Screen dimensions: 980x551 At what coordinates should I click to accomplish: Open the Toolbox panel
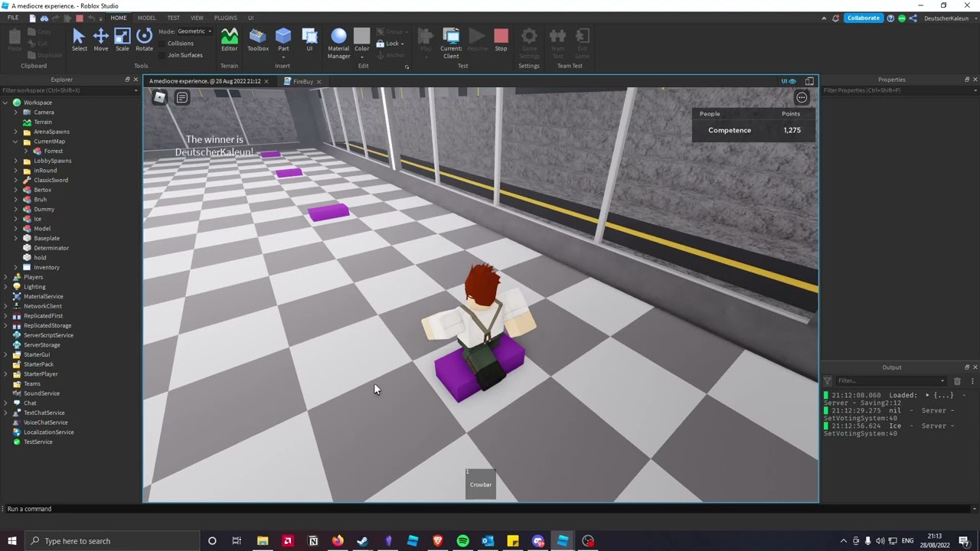coord(258,40)
